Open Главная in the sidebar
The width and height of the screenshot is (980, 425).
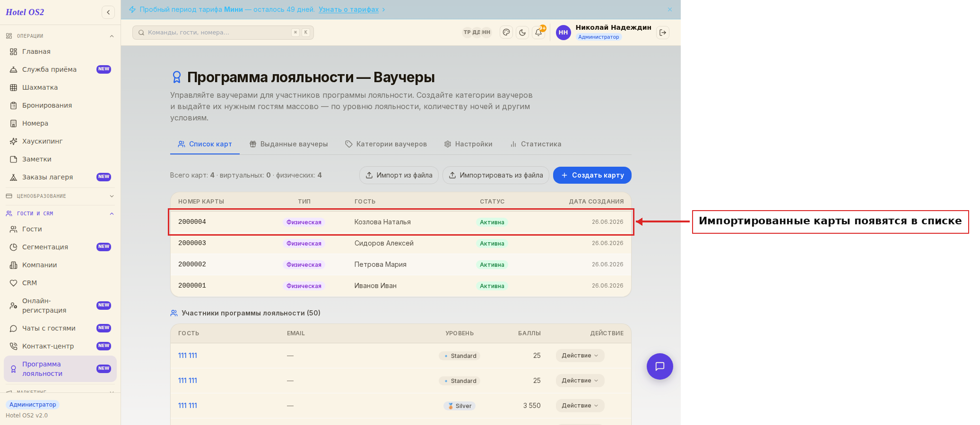pos(60,51)
